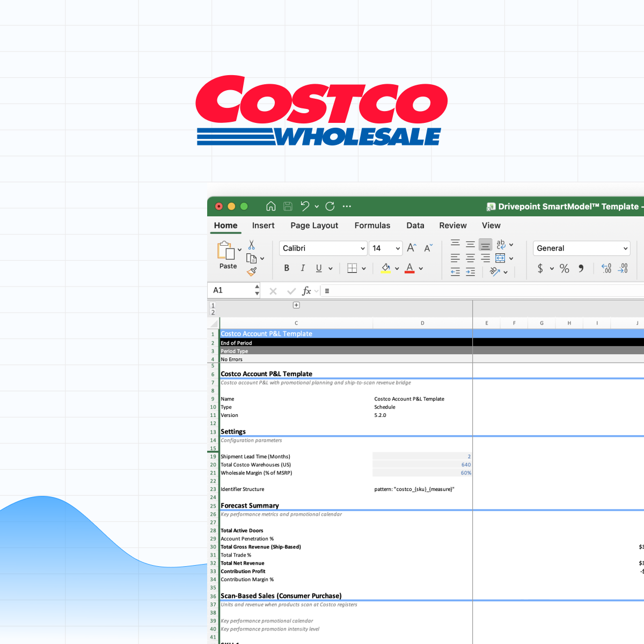Screen dimensions: 644x644
Task: Select Align Right icon
Action: click(485, 258)
